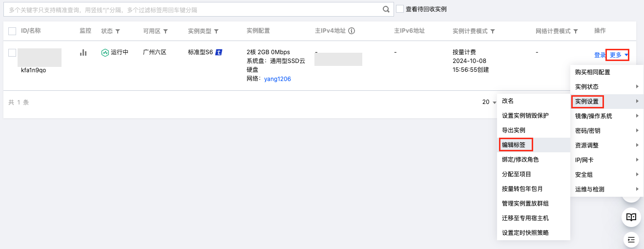This screenshot has height=249, width=644.
Task: Filter by 网络计费模式 funnel icon
Action: (576, 31)
